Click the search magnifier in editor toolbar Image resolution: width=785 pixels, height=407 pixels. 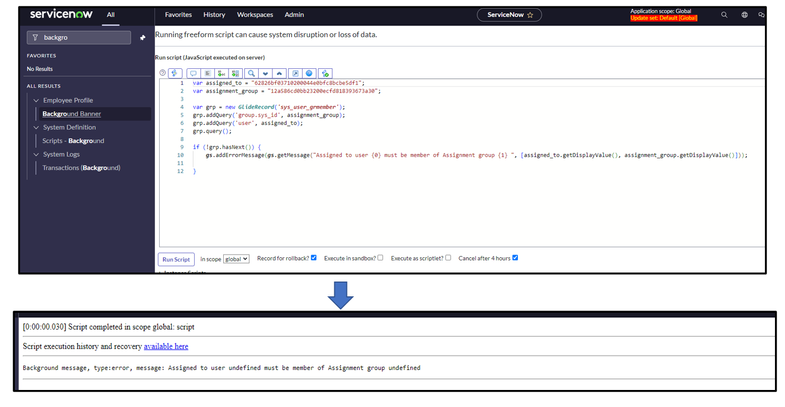tap(251, 73)
